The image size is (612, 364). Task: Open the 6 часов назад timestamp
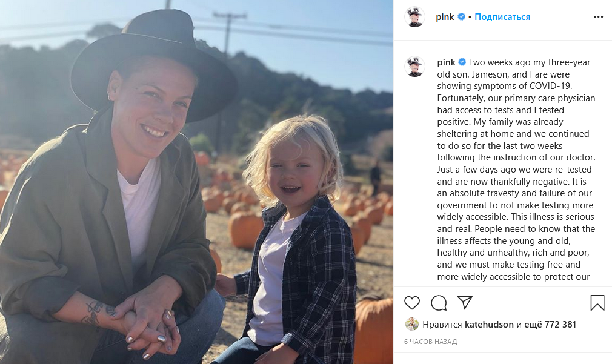(x=430, y=342)
